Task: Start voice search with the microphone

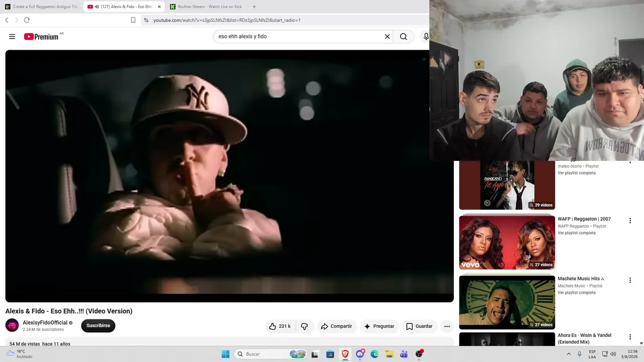Action: click(426, 36)
